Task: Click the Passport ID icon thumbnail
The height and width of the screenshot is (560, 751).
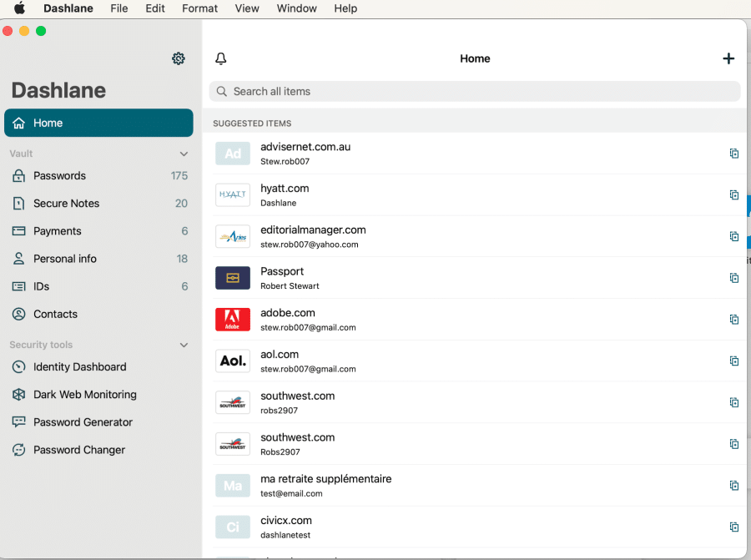Action: [x=233, y=278]
